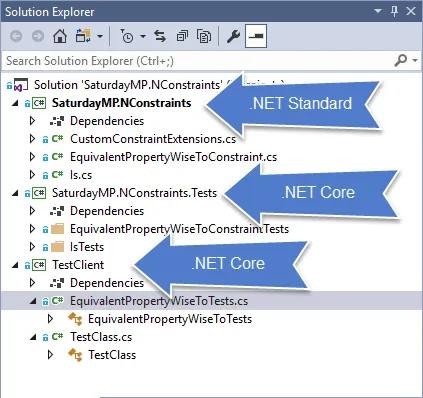Click the Search Solution Explorer input field
The image size is (423, 398).
197,61
